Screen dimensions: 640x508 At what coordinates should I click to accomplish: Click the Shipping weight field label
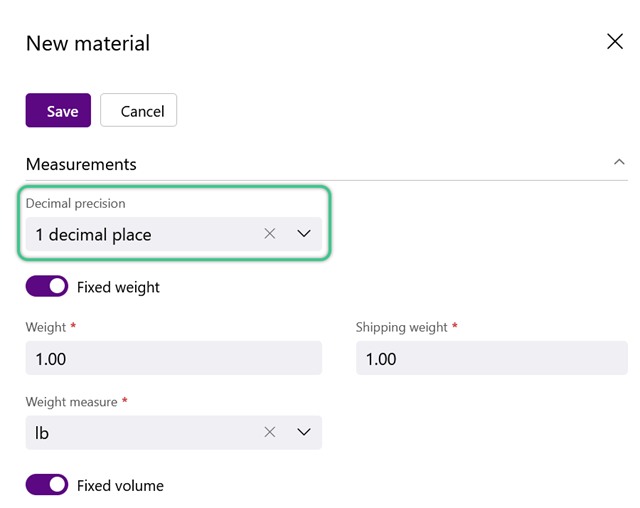point(402,327)
